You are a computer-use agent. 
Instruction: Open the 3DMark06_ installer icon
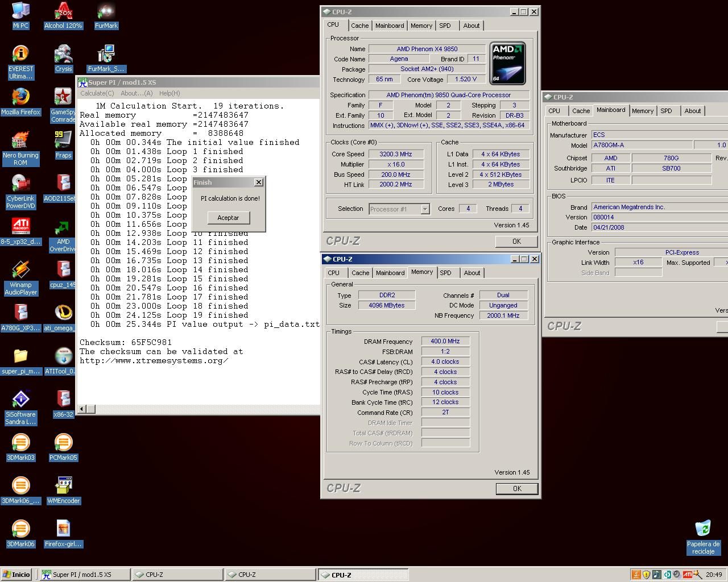20,490
